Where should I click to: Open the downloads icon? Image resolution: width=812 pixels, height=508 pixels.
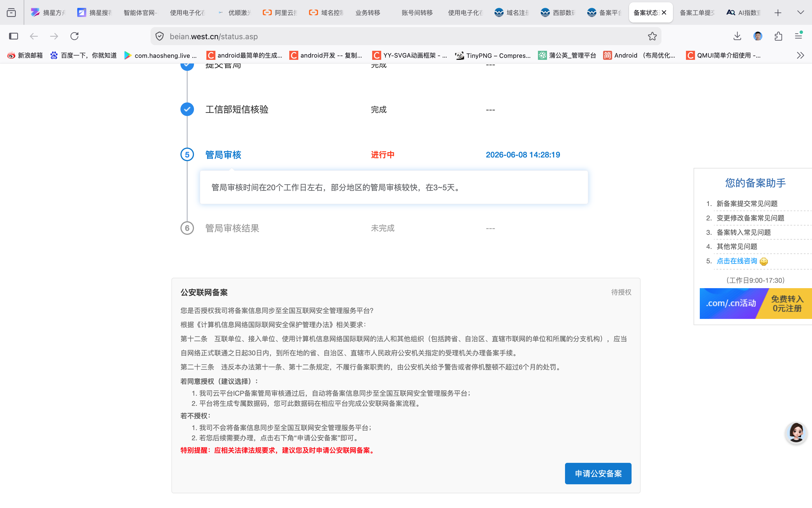737,36
